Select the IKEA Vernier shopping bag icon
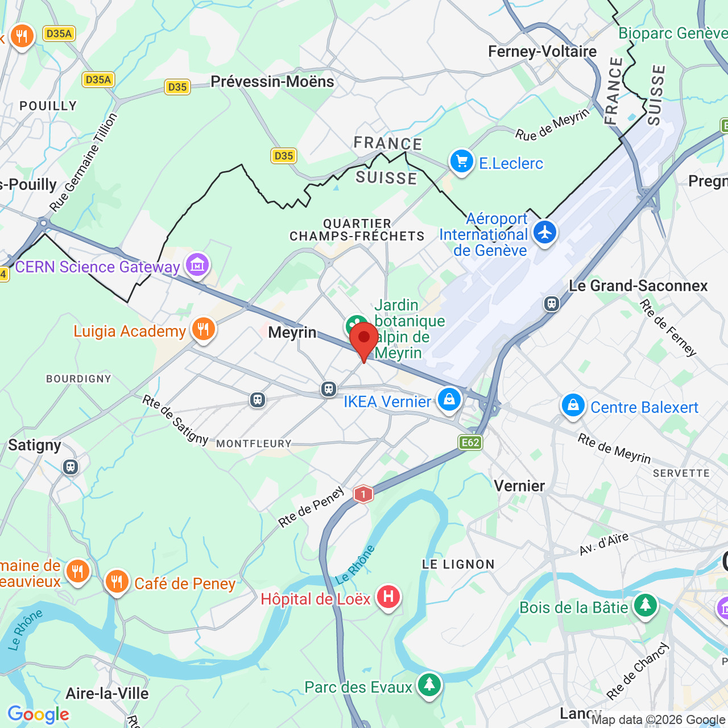 pyautogui.click(x=449, y=400)
